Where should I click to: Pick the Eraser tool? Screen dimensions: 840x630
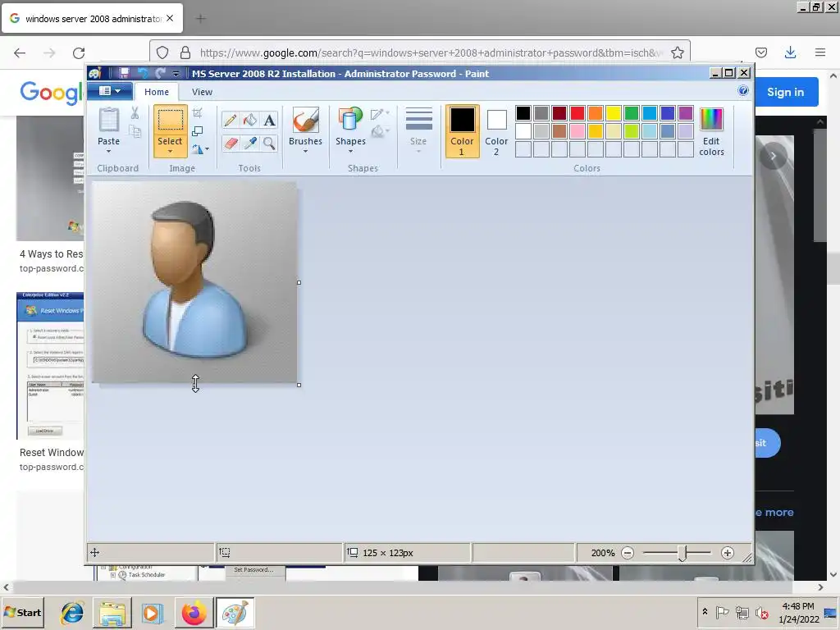click(x=231, y=143)
